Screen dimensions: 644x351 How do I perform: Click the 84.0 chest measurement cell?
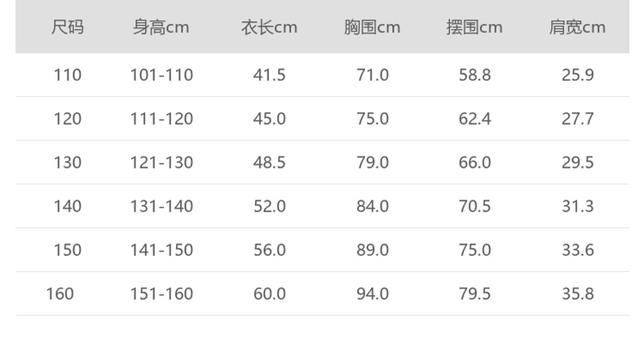[x=373, y=206]
